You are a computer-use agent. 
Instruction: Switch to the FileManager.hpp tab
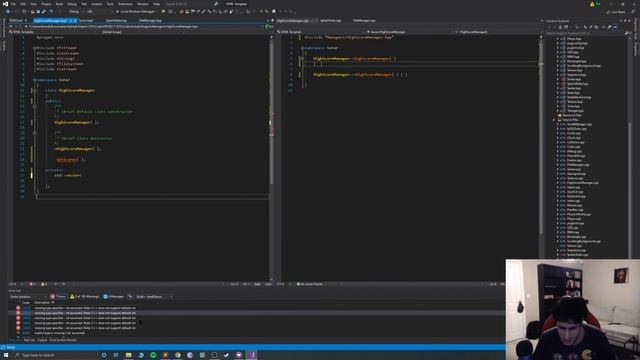coord(150,20)
